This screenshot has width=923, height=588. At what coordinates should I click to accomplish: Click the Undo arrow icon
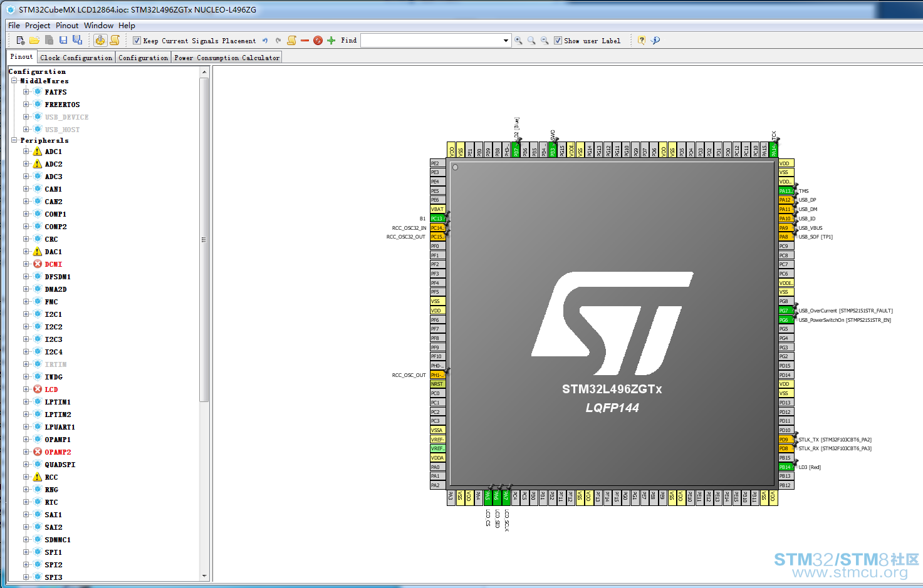(265, 41)
